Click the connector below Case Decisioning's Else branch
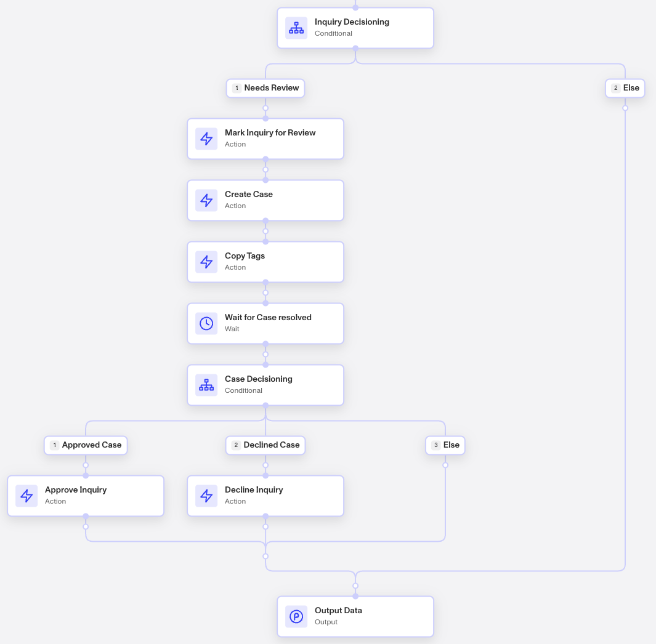The height and width of the screenshot is (644, 656). click(445, 465)
